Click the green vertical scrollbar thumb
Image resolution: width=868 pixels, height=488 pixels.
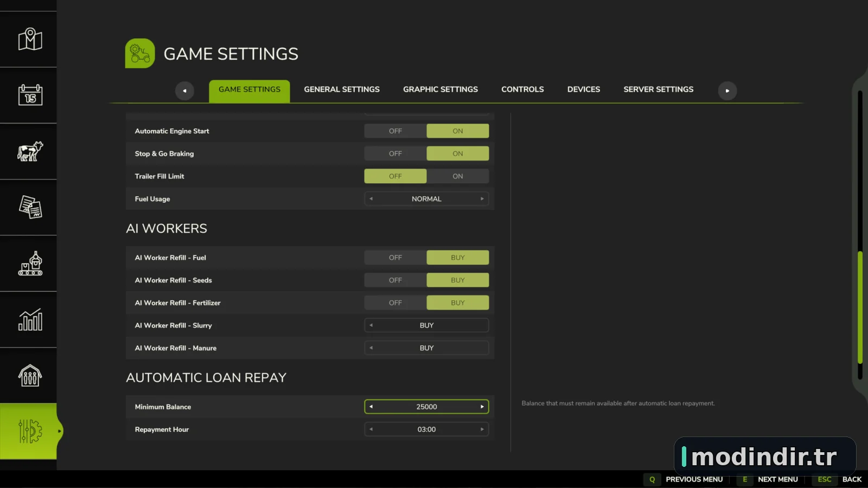(860, 307)
